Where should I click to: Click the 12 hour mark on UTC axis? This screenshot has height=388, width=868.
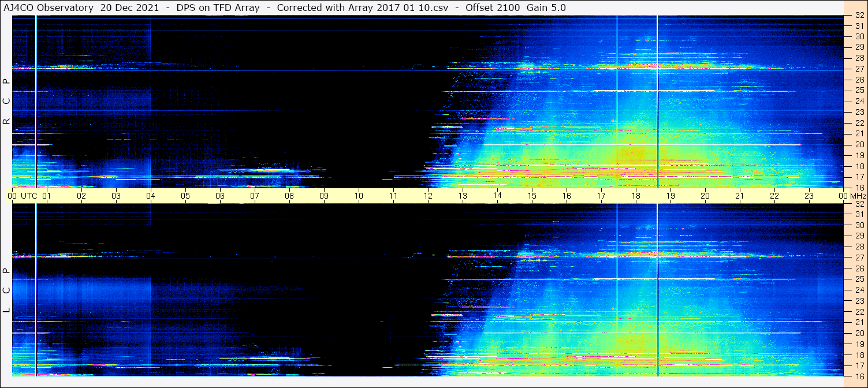point(428,196)
